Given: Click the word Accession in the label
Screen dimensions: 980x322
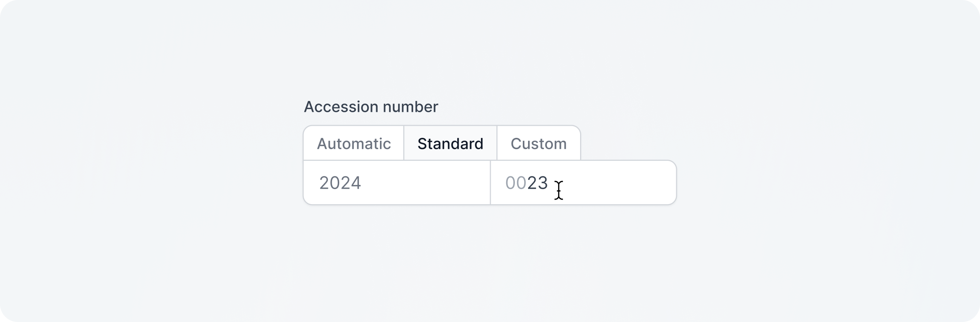Looking at the screenshot, I should [341, 107].
